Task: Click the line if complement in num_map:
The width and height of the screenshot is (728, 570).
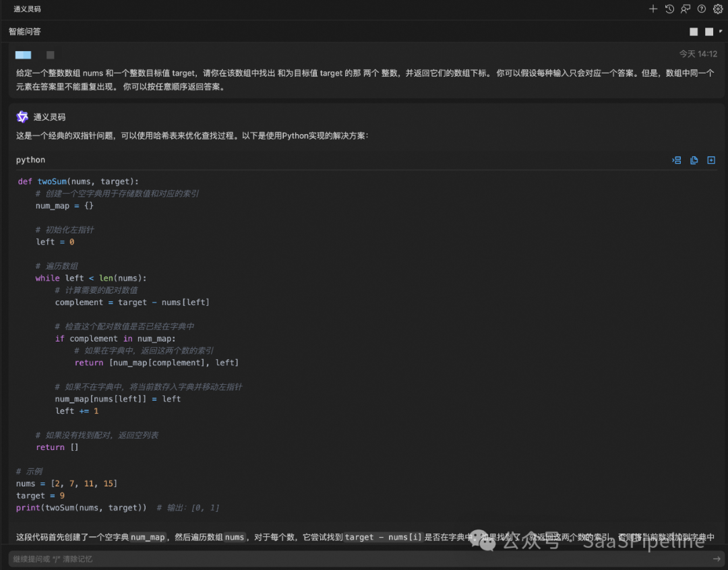Action: [x=115, y=338]
